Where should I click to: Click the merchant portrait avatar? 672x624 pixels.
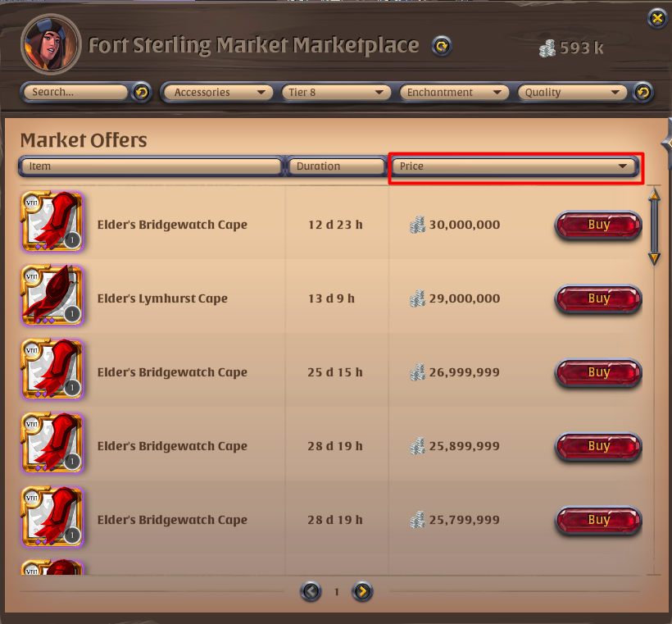pyautogui.click(x=51, y=44)
